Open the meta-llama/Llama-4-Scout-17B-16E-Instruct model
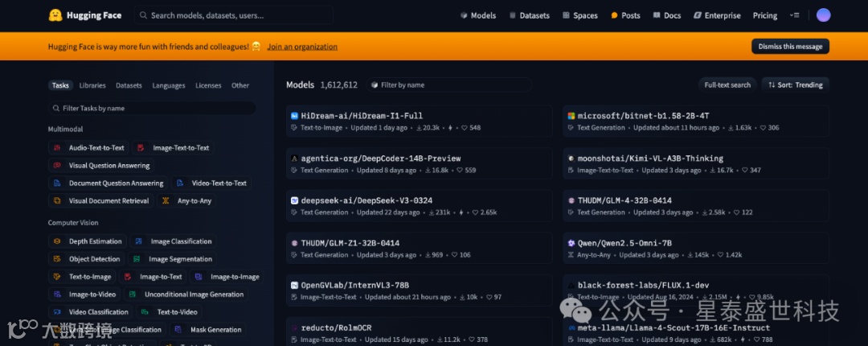The width and height of the screenshot is (868, 346). [x=696, y=332]
